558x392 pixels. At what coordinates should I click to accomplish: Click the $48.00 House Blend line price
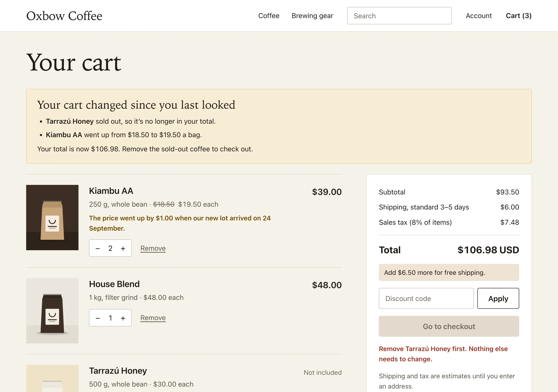327,285
